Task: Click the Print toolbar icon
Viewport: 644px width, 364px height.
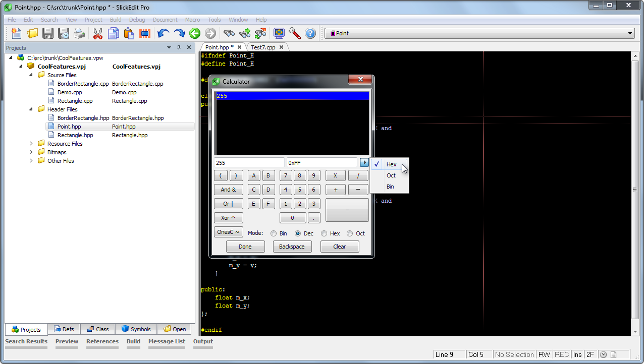Action: tap(79, 33)
